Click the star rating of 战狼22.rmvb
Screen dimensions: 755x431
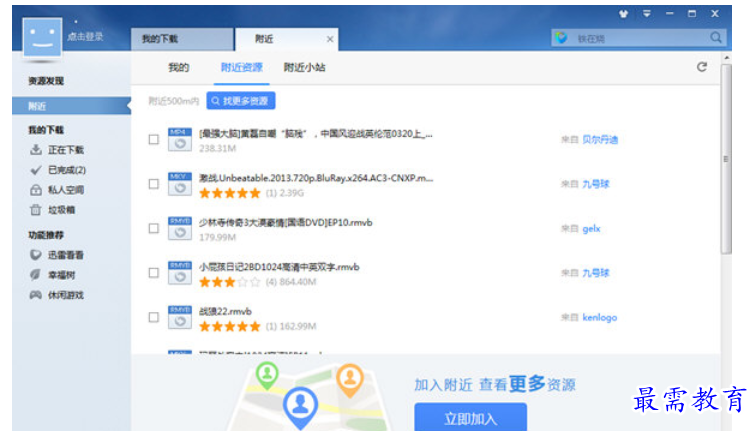[230, 327]
